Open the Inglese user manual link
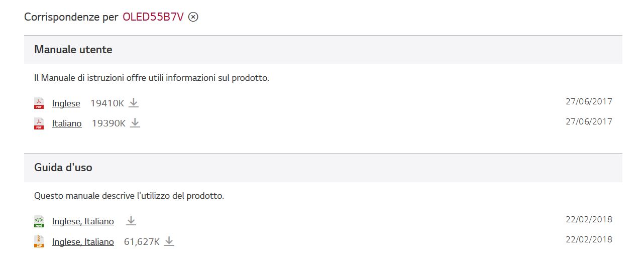644x277 pixels. coord(66,103)
